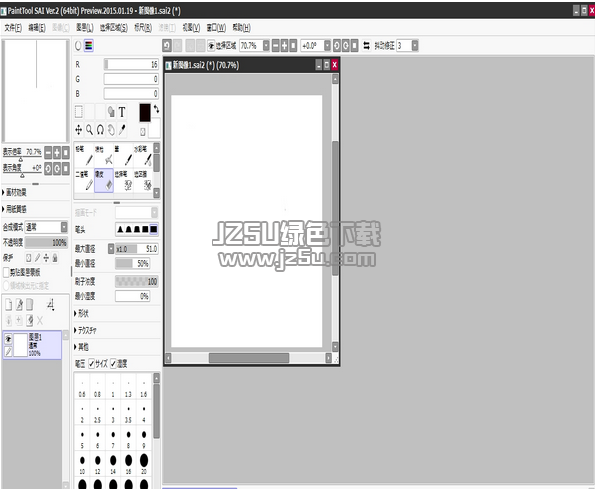Choose the Selection eraser in tool tray
Screen dimensions: 595x489
click(143, 181)
